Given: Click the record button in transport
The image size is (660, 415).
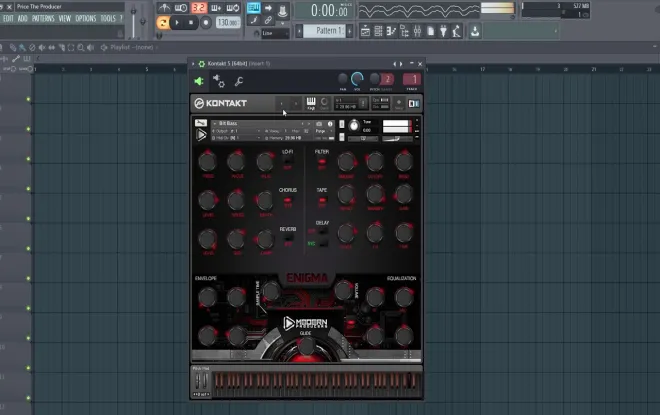Looking at the screenshot, I should pyautogui.click(x=206, y=22).
